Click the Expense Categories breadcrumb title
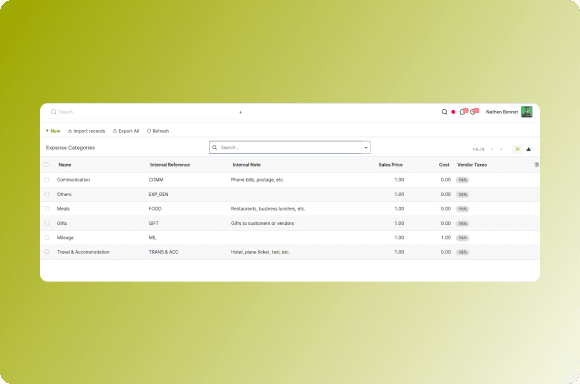The image size is (580, 384). 70,148
